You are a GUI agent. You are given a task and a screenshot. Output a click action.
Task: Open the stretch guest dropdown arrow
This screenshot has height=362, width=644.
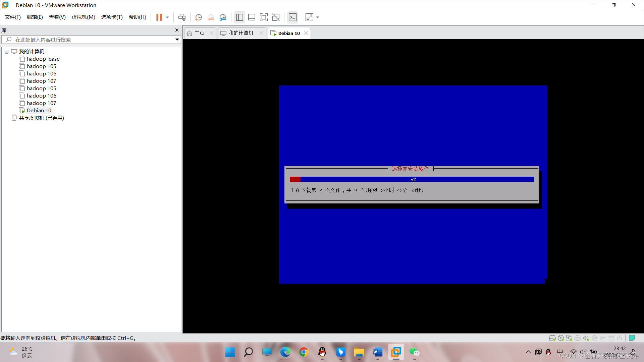tap(318, 17)
